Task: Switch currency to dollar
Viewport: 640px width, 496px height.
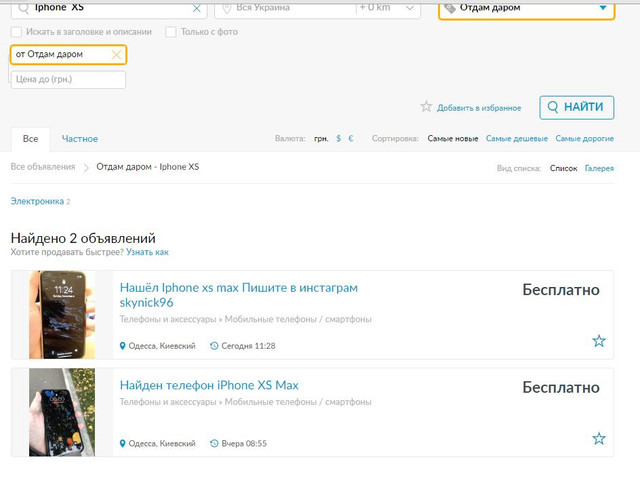Action: (x=338, y=138)
